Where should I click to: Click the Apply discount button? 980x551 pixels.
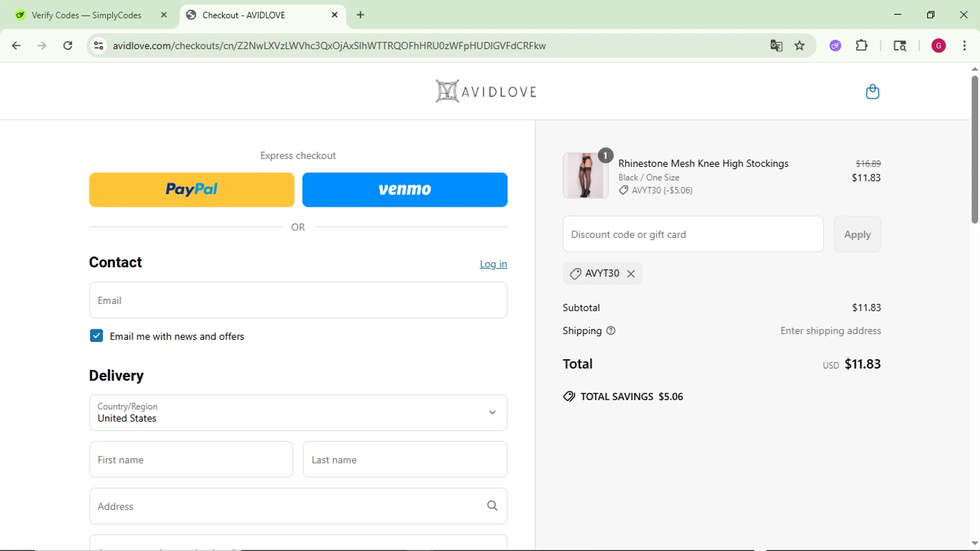coord(857,234)
